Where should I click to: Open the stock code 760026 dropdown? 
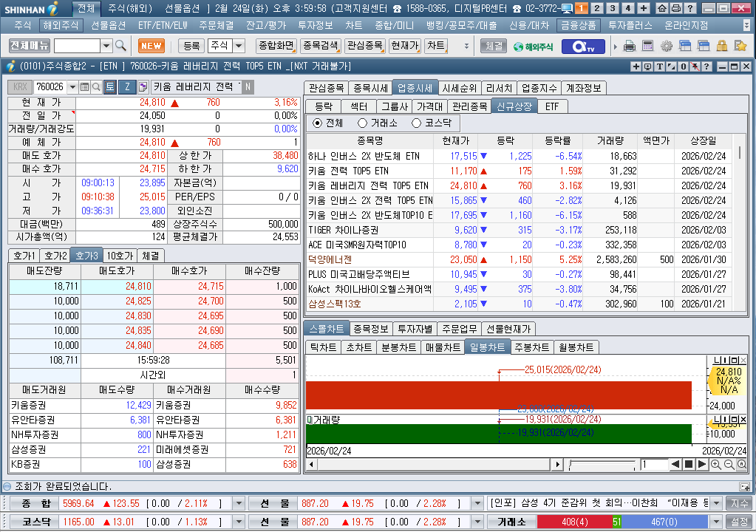tap(73, 86)
